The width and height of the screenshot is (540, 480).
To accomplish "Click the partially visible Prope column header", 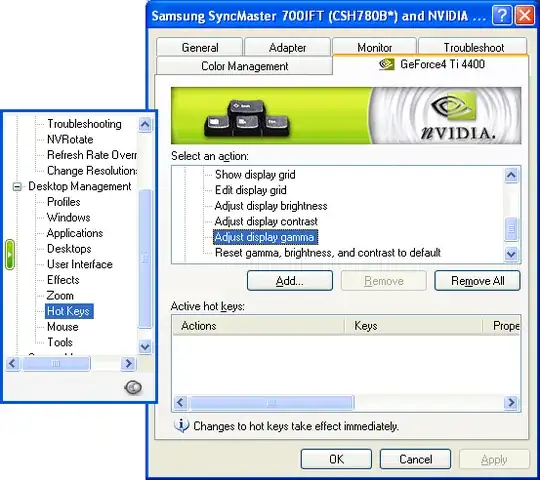I will pyautogui.click(x=501, y=325).
